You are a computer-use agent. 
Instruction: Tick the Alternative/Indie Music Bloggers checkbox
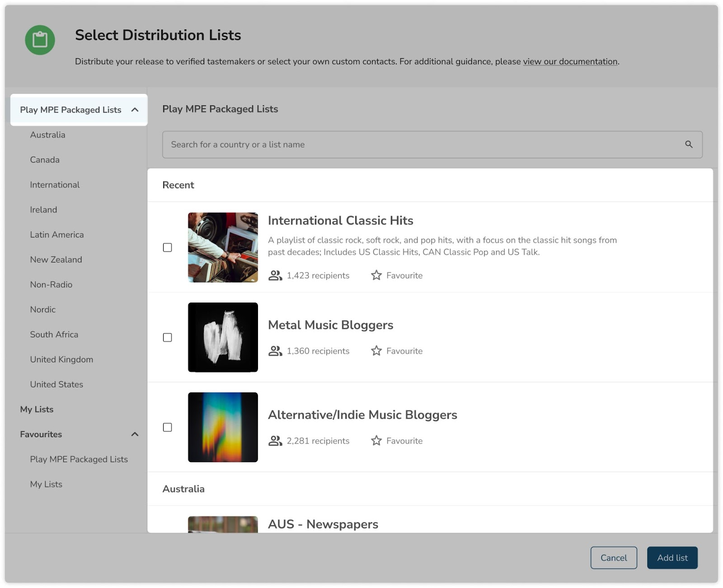(168, 427)
